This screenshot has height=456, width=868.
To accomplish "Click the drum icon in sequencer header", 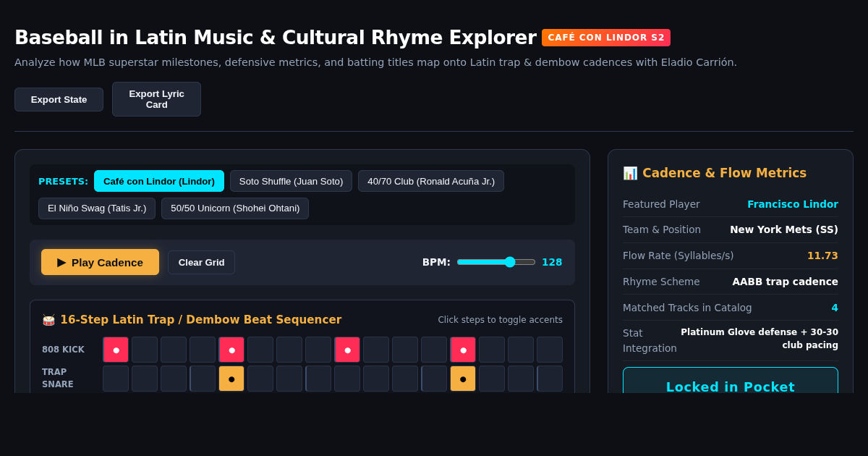I will pos(48,320).
